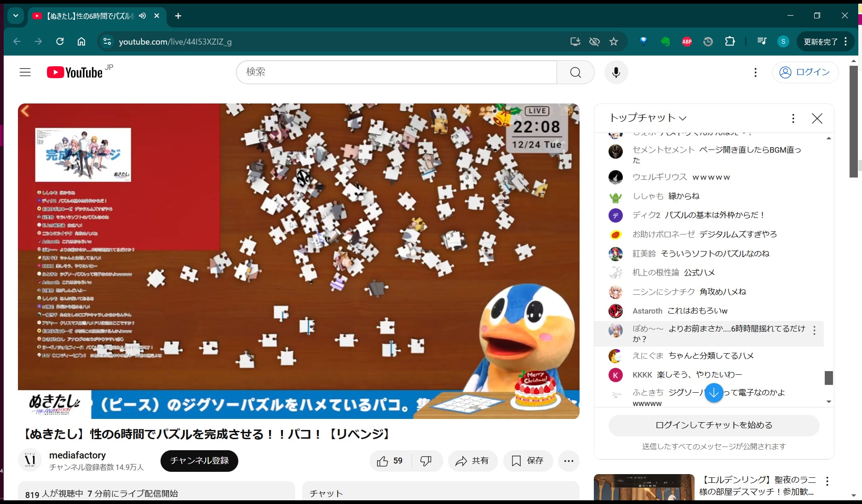
Task: Click the ログイン sign-in button
Action: coord(805,72)
